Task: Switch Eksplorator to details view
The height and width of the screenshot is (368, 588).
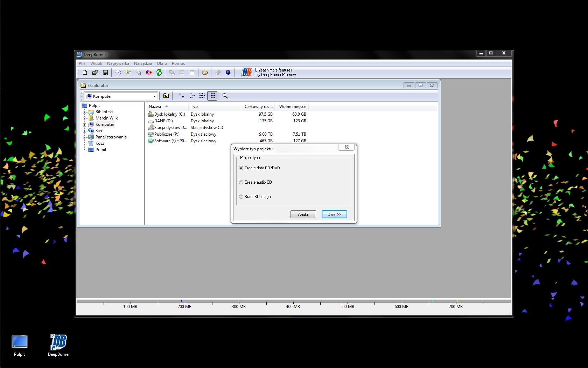Action: 212,96
